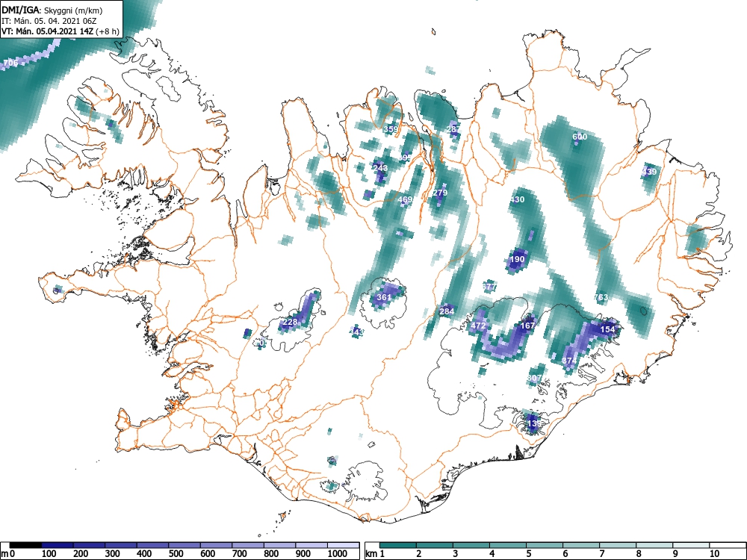747x560 pixels.
Task: Click the '706' value over the northwest sea
Action: click(x=10, y=63)
